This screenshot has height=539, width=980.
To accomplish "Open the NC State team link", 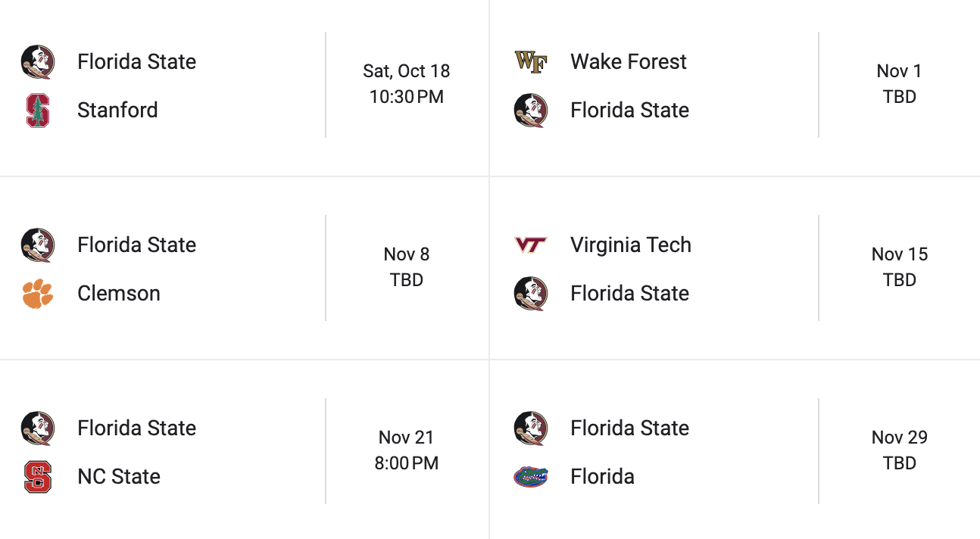I will 119,477.
